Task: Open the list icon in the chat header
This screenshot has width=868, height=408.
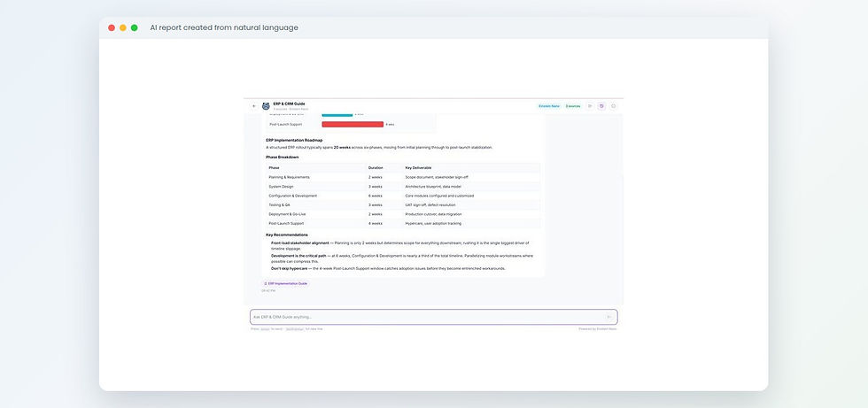Action: point(590,106)
